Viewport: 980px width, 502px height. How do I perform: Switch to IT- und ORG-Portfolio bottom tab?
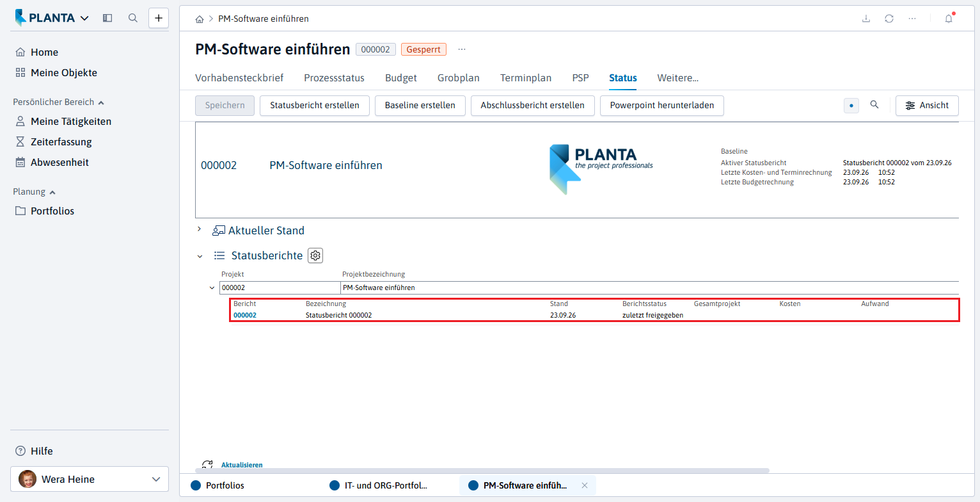(379, 485)
